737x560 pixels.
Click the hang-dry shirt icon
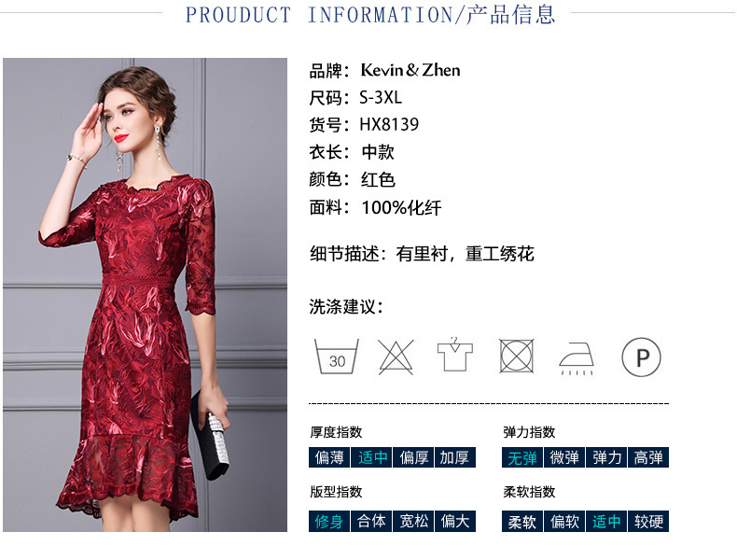click(x=454, y=355)
